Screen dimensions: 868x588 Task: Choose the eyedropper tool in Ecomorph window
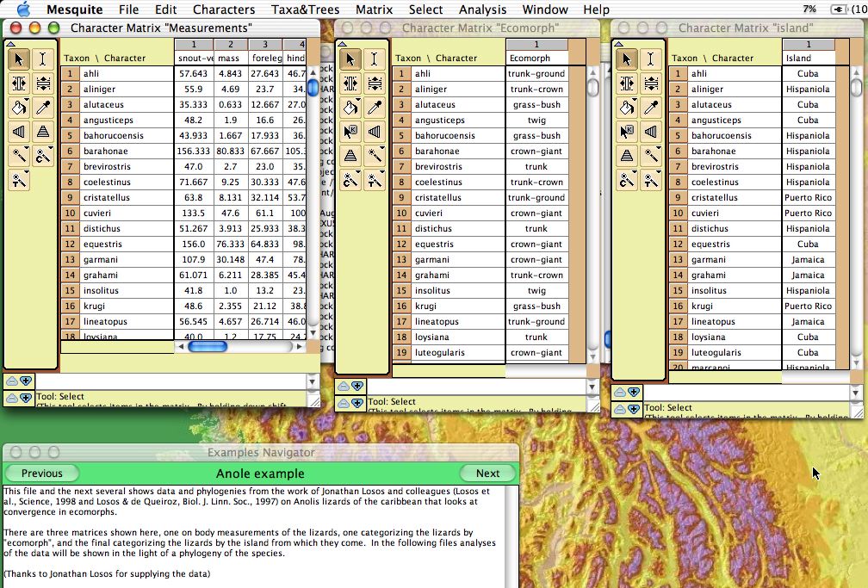pyautogui.click(x=374, y=108)
